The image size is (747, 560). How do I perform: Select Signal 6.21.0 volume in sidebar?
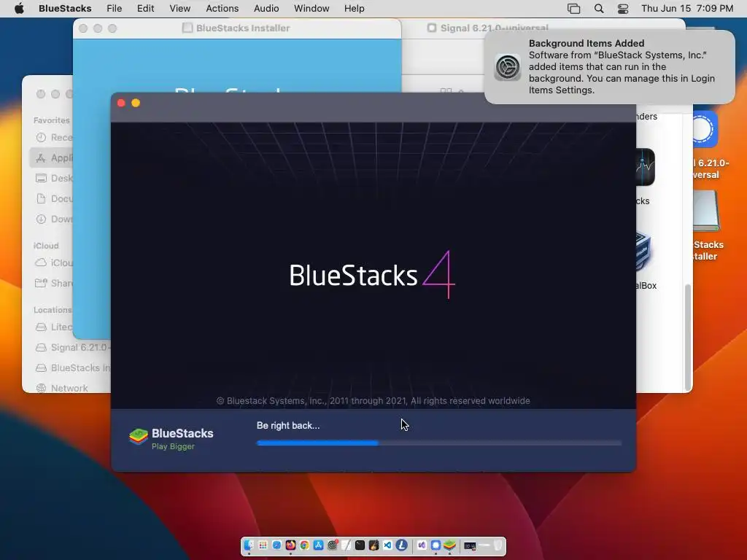click(x=72, y=347)
